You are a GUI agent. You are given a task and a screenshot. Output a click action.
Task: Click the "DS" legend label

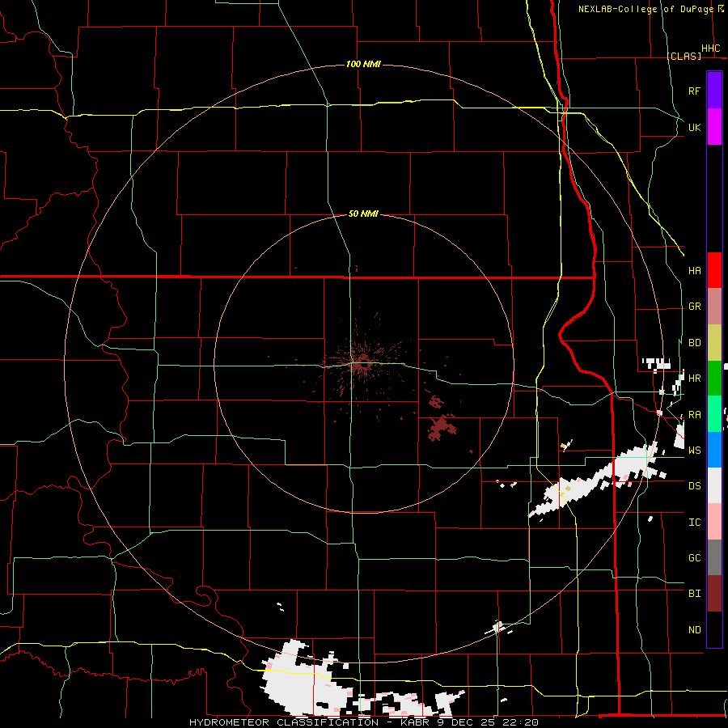coord(694,486)
